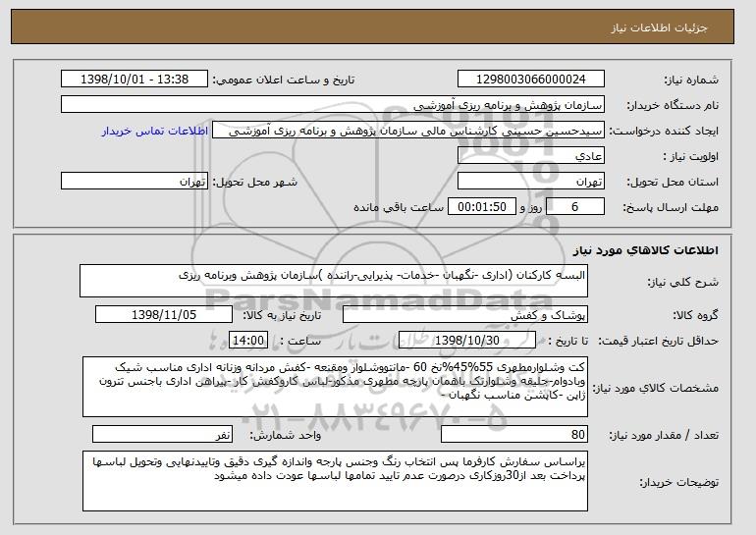Click the delivery city field 'تهران'
This screenshot has height=535, width=756.
click(x=135, y=182)
